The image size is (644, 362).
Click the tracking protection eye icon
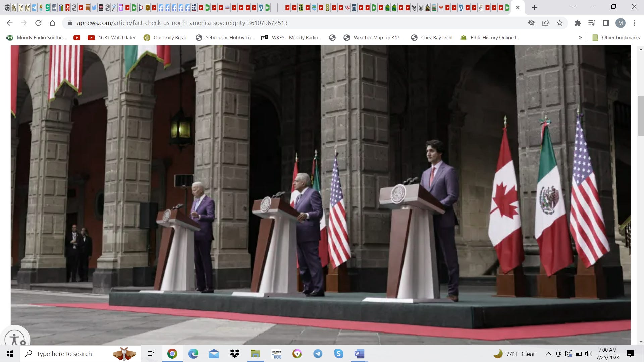[x=531, y=23]
